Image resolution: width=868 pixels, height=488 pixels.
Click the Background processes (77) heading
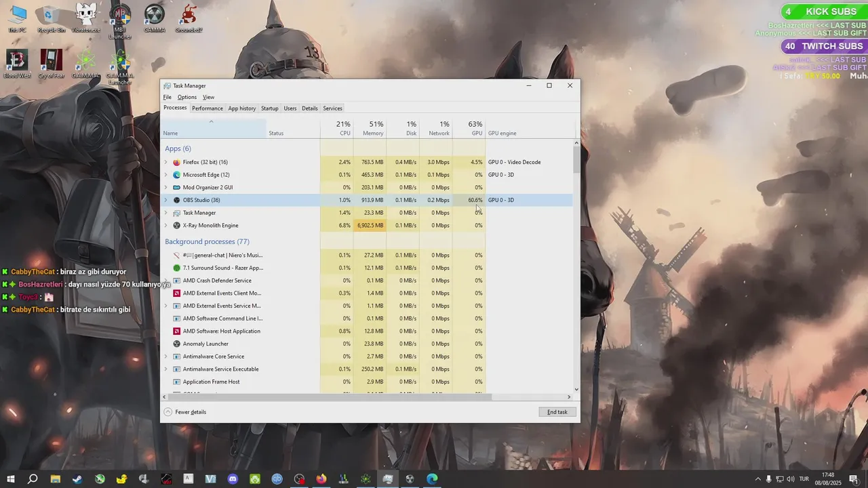[207, 241]
